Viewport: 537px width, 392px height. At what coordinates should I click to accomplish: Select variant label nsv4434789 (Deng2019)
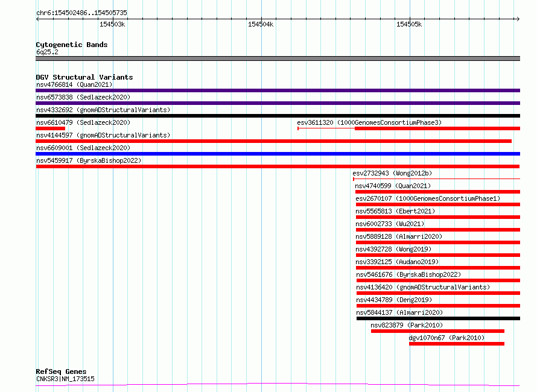point(394,300)
